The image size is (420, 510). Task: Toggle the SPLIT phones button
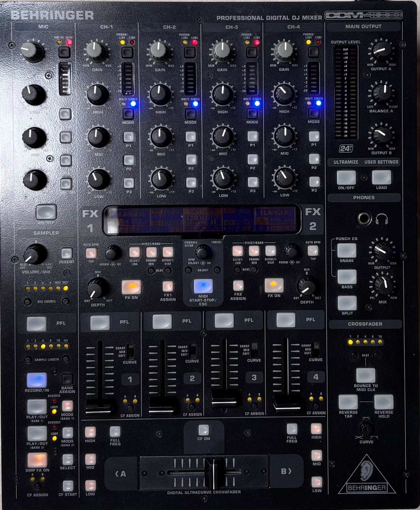pos(347,303)
